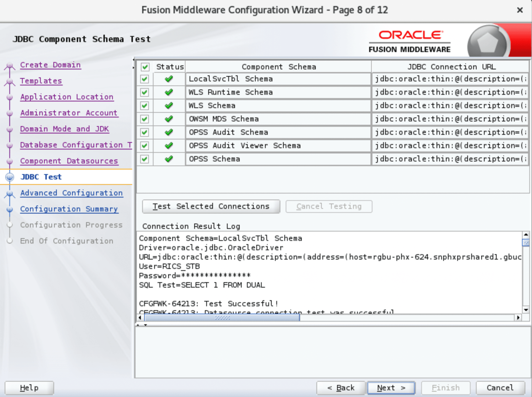Viewport: 532px width, 397px height.
Task: Select the OPSS Audit Viewer Schema name cell
Action: [x=278, y=146]
